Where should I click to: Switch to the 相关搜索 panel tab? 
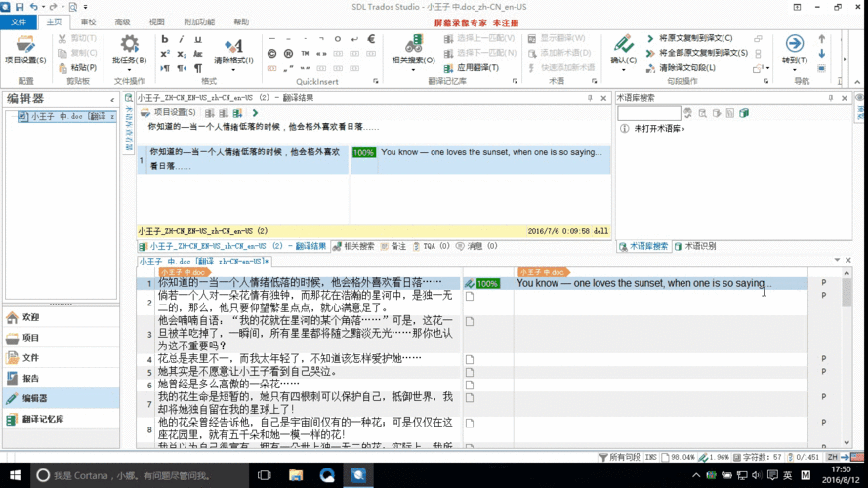353,246
